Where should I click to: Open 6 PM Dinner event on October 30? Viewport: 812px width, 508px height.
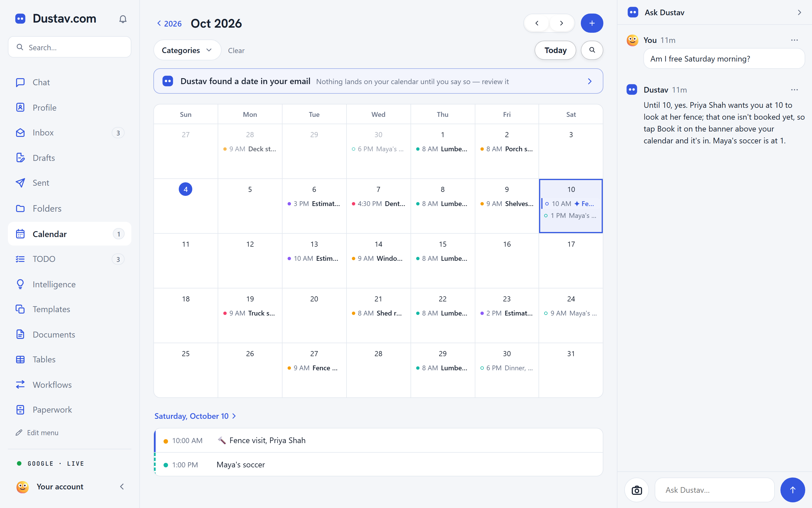(507, 368)
